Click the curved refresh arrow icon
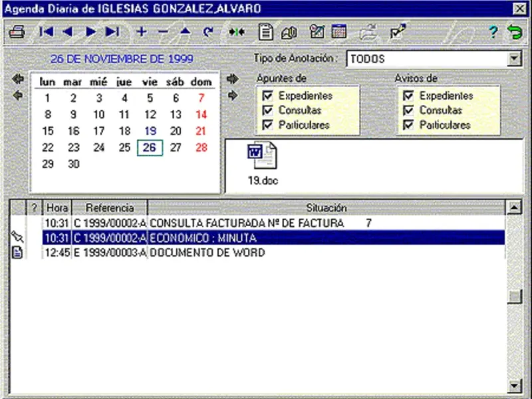 click(207, 32)
